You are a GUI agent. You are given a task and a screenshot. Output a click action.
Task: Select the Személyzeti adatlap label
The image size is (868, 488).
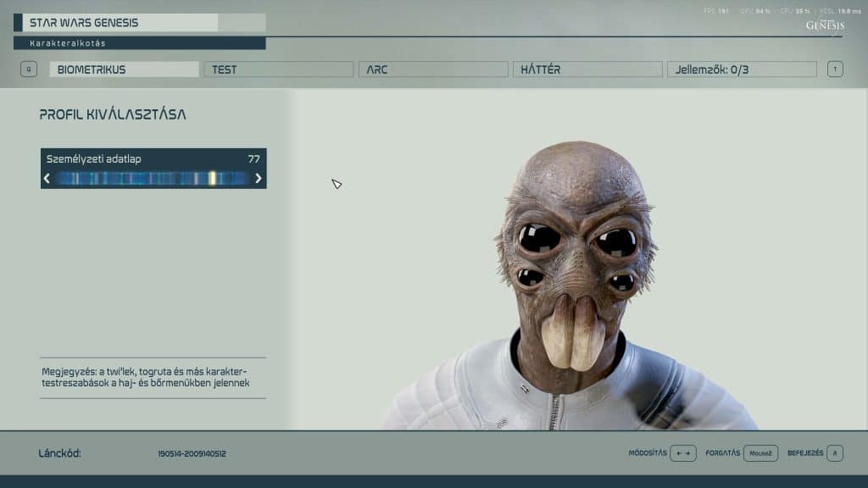pos(93,159)
